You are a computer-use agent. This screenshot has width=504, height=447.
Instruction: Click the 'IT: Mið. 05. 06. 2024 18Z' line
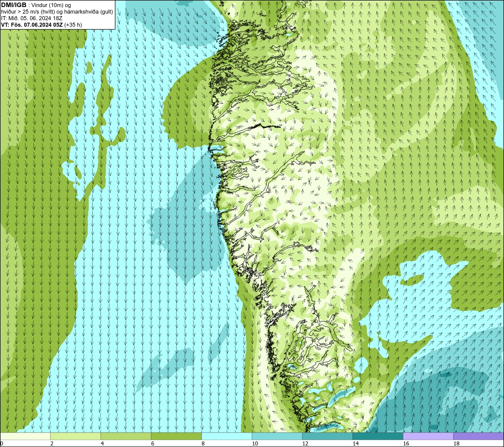pyautogui.click(x=32, y=18)
